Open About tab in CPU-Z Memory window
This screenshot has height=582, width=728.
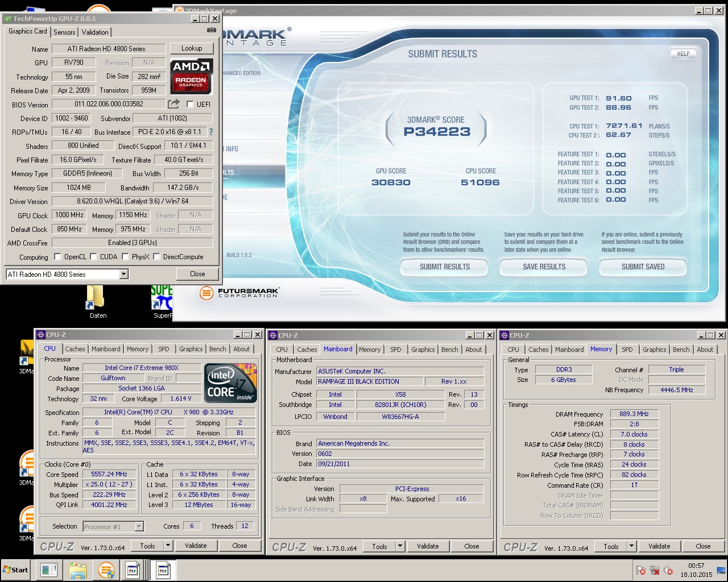click(705, 350)
